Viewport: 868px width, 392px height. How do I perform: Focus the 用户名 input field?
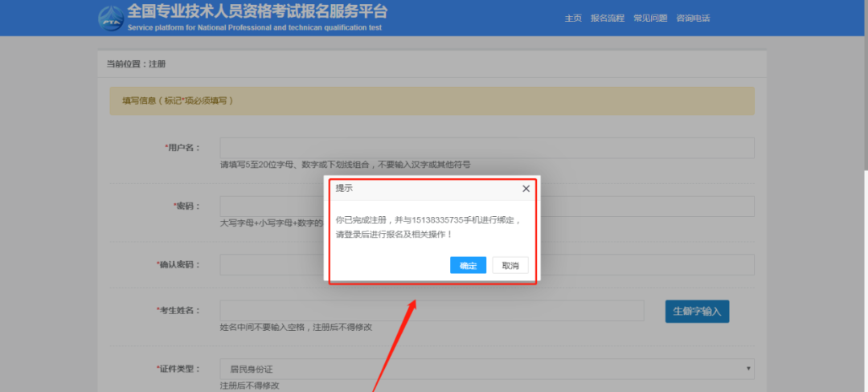coord(487,148)
